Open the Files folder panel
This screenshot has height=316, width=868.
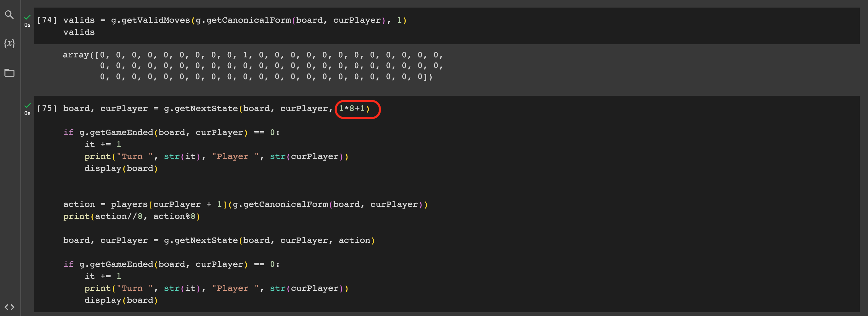(x=9, y=73)
